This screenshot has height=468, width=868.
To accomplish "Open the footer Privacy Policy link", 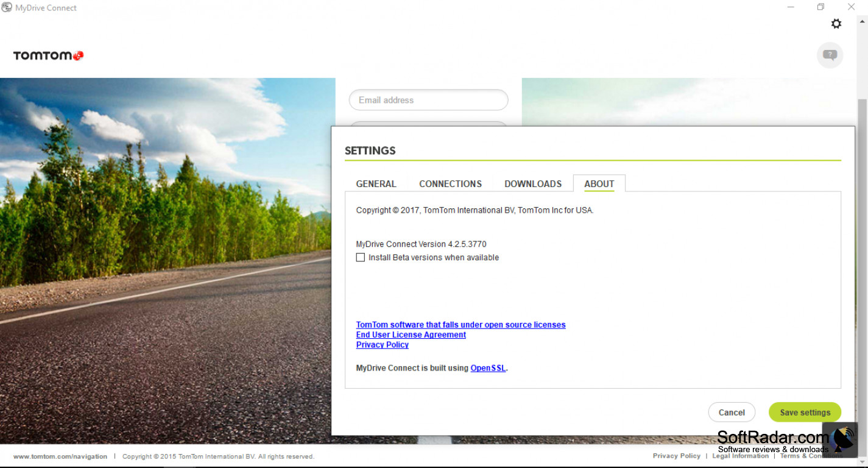I will [677, 456].
